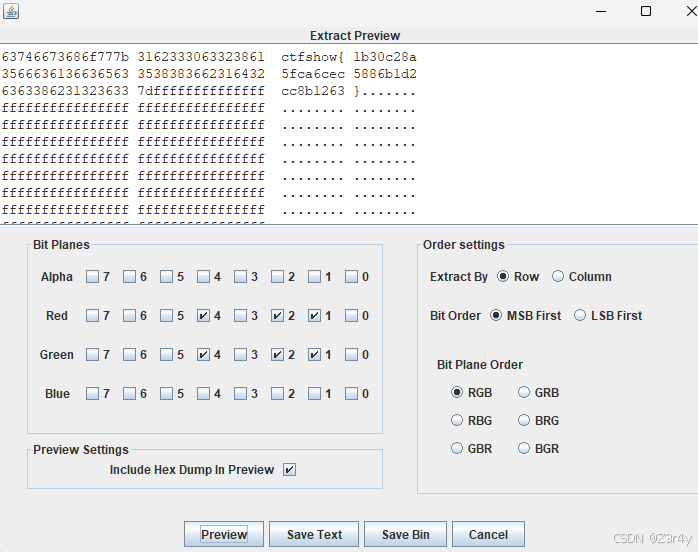
Task: Click hex value 3538383662316432
Action: 201,74
